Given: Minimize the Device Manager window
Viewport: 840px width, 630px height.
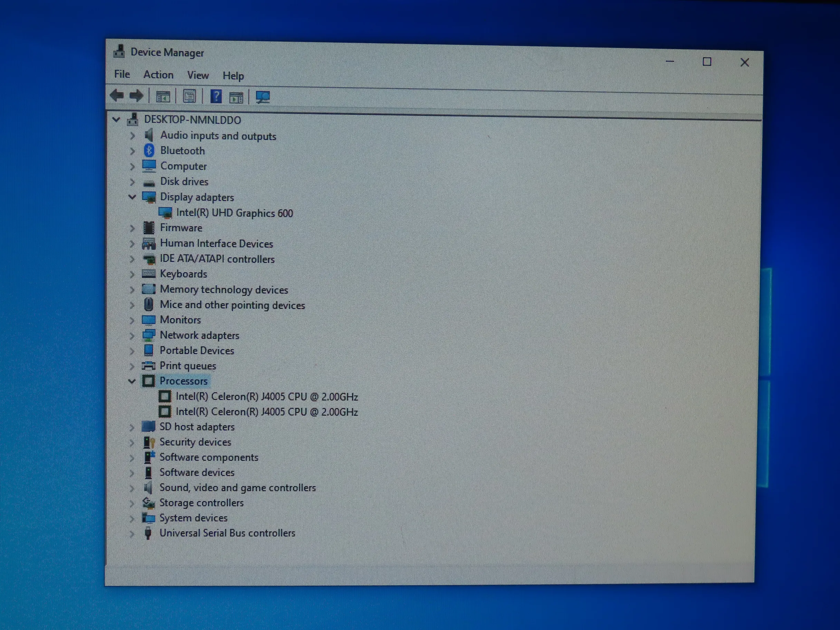Looking at the screenshot, I should point(670,61).
